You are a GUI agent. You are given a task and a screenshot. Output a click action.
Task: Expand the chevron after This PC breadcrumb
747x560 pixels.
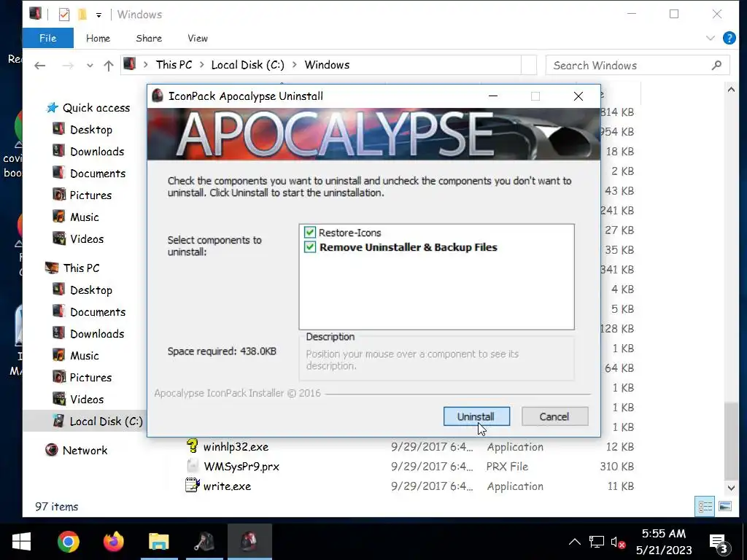(x=201, y=65)
